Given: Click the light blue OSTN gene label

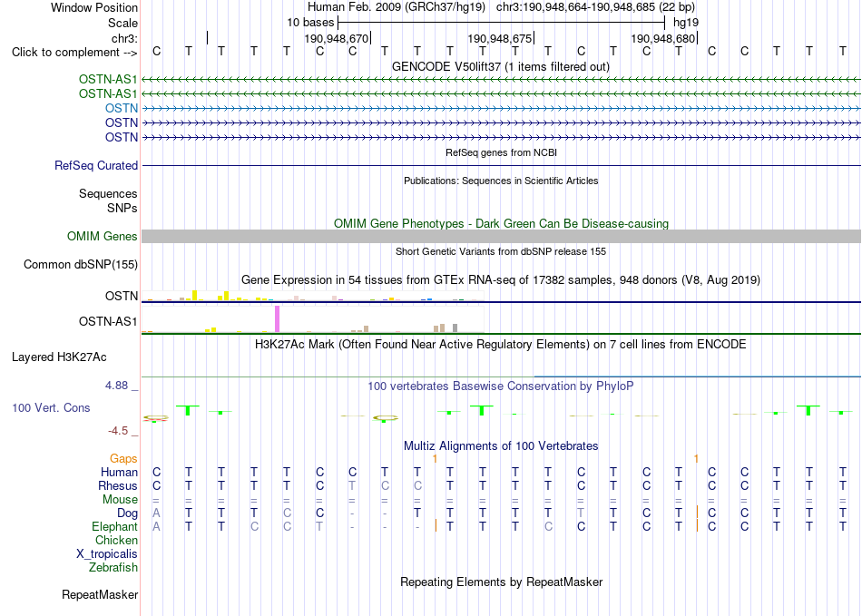Looking at the screenshot, I should point(122,108).
